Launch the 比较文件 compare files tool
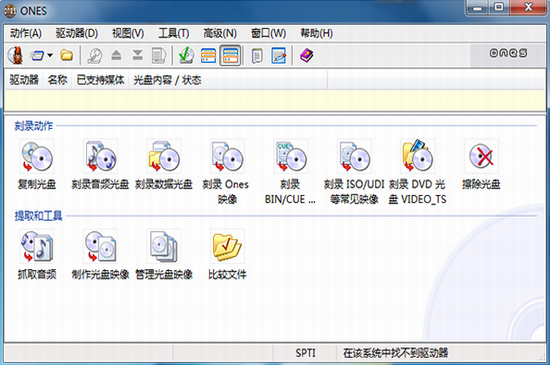The width and height of the screenshot is (550, 365). (227, 246)
